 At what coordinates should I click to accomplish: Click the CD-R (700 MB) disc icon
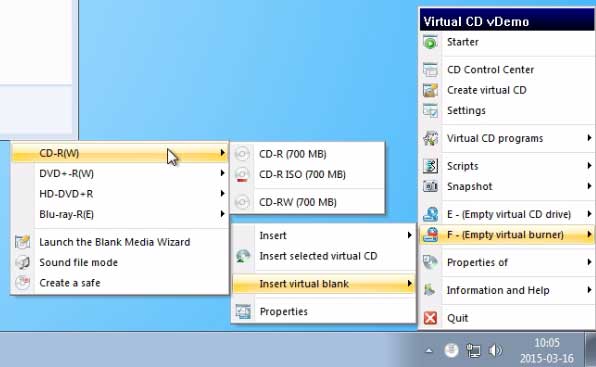[x=242, y=154]
